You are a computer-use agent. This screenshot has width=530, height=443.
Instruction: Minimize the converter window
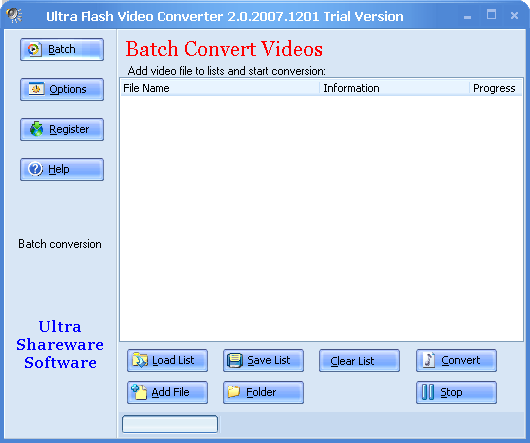pos(467,16)
